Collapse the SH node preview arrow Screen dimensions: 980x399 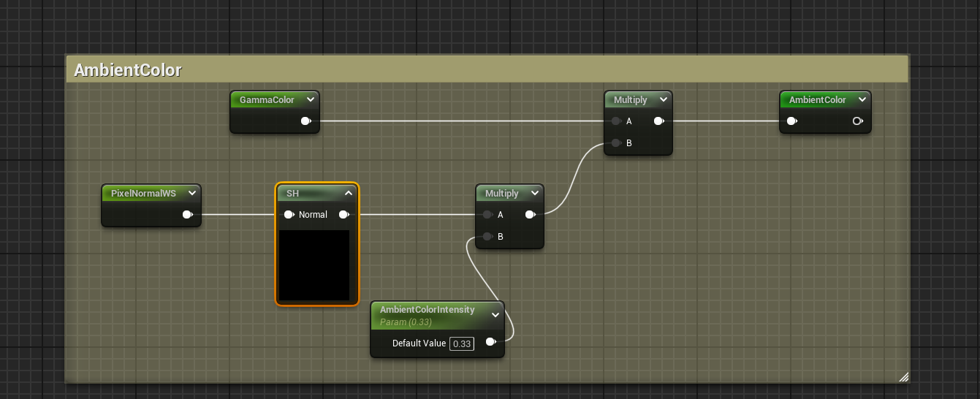click(x=349, y=194)
